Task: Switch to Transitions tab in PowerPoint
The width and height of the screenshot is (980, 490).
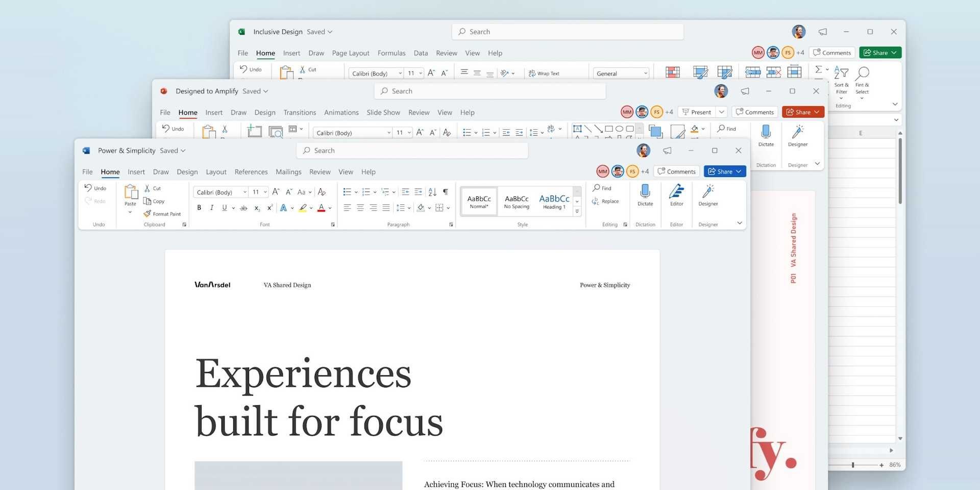Action: click(x=300, y=112)
